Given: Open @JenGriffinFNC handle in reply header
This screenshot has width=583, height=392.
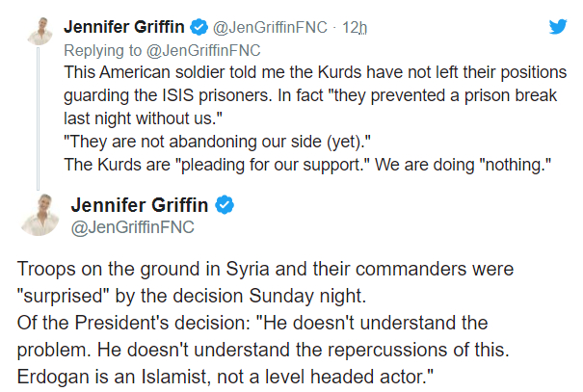Looking at the screenshot, I should point(270,28).
